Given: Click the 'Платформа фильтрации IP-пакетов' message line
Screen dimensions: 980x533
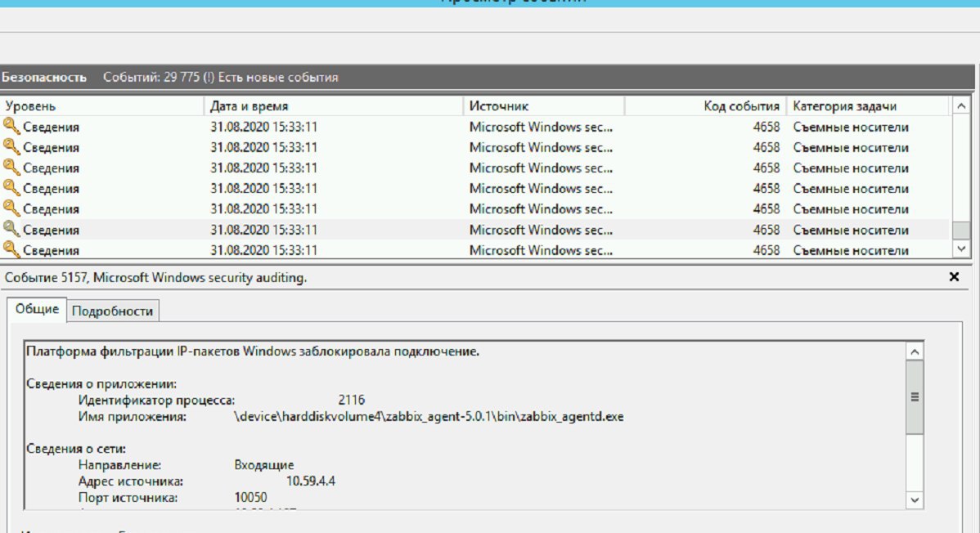Looking at the screenshot, I should click(x=253, y=352).
